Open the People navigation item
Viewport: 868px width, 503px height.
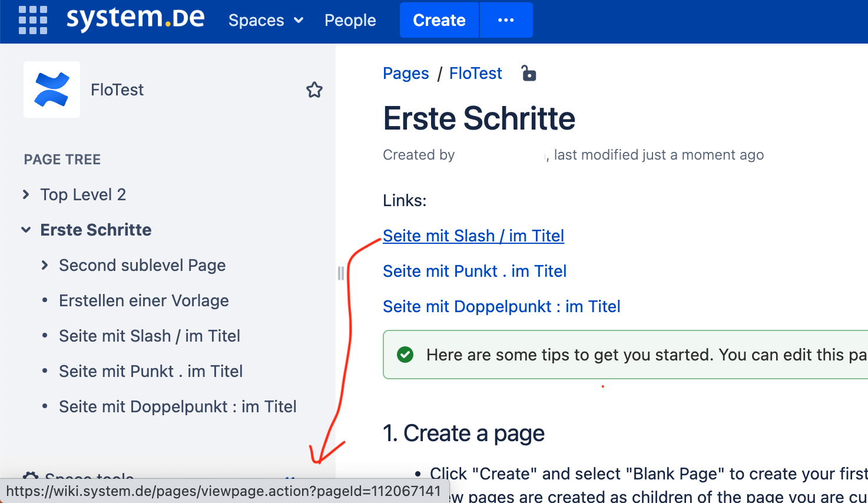pos(350,20)
